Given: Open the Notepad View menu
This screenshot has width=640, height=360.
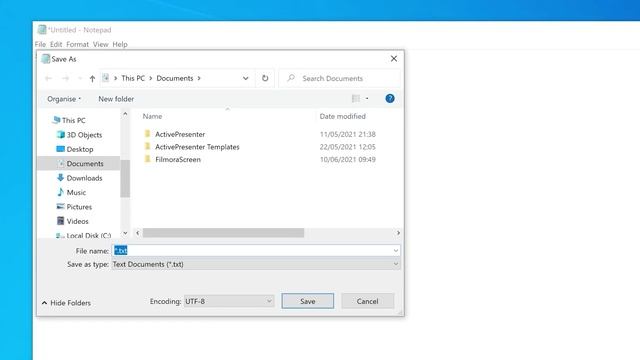Looking at the screenshot, I should [100, 44].
